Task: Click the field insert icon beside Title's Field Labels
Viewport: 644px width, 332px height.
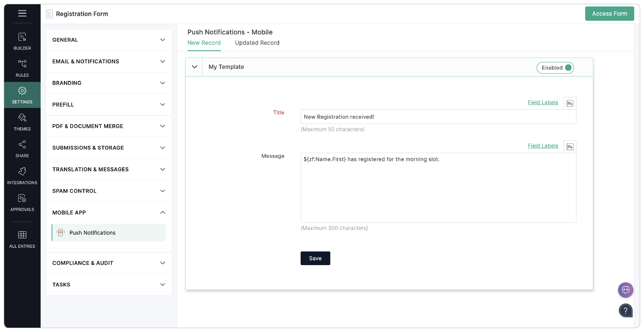Action: [x=570, y=103]
